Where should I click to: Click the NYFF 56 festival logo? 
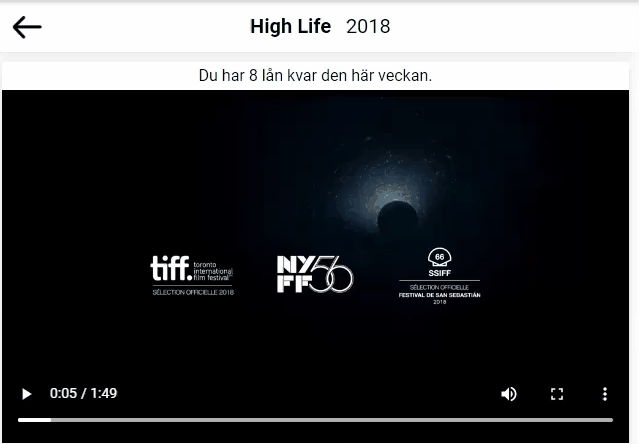click(315, 274)
